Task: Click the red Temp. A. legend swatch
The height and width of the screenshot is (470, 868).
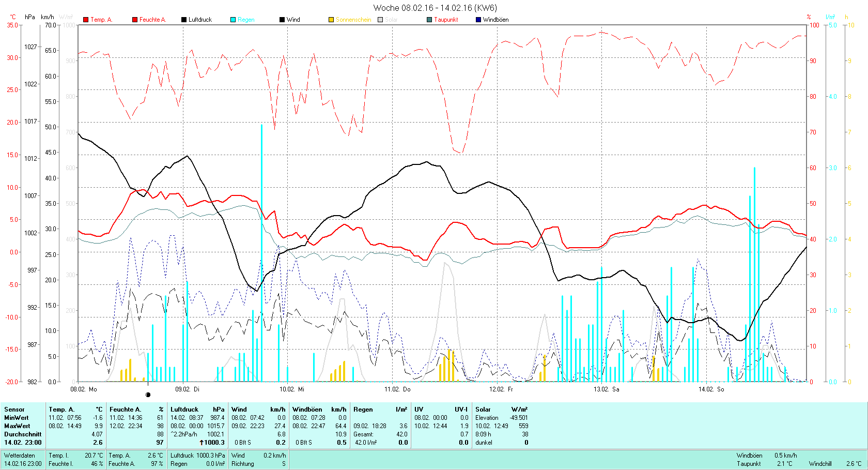Action: coord(86,20)
